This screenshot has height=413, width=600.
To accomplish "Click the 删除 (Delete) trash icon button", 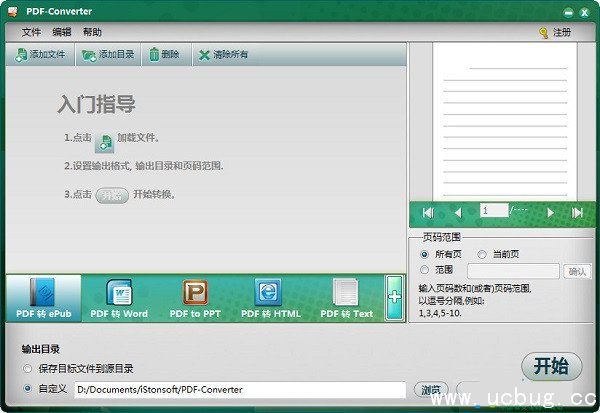I will (166, 55).
